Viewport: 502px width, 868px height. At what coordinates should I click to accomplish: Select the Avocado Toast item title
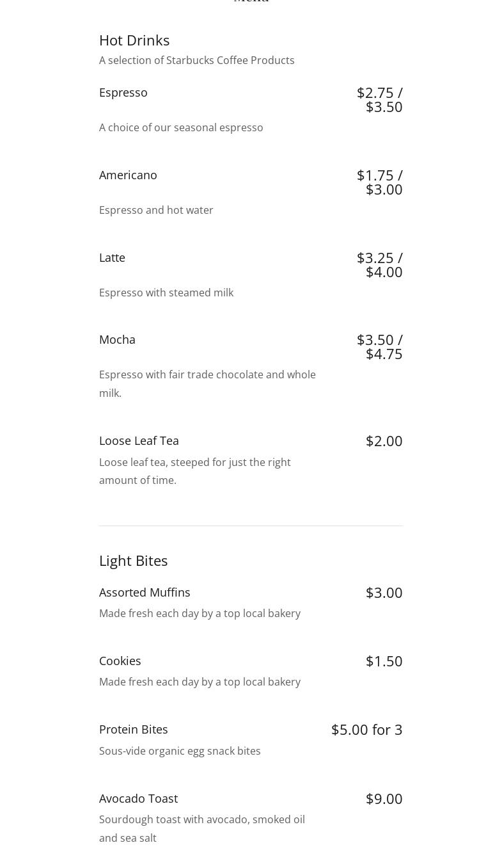(x=138, y=799)
